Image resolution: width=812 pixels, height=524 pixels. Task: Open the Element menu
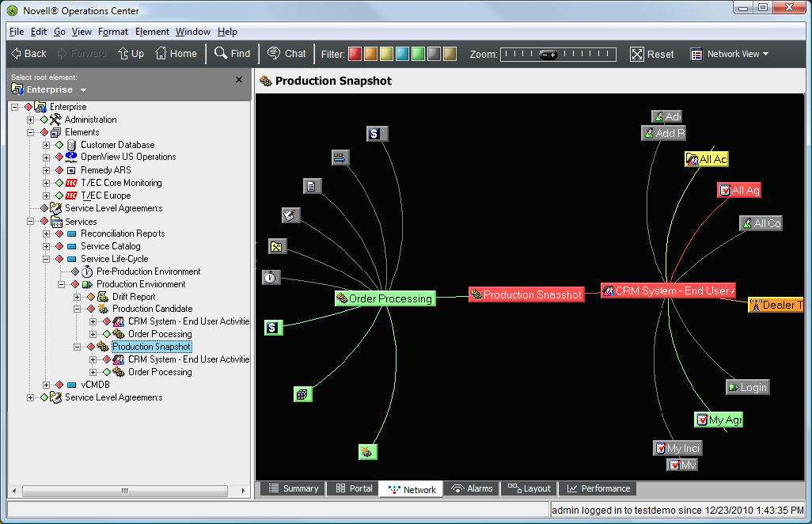point(152,32)
